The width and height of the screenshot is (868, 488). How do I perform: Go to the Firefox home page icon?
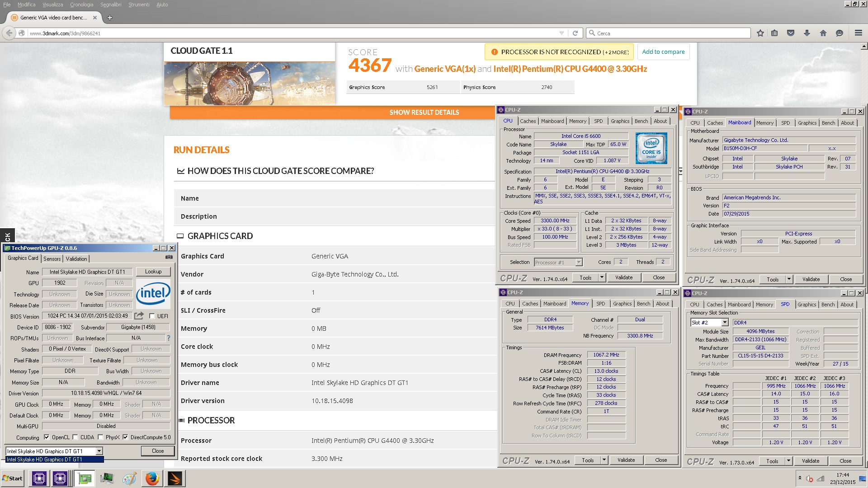[823, 33]
